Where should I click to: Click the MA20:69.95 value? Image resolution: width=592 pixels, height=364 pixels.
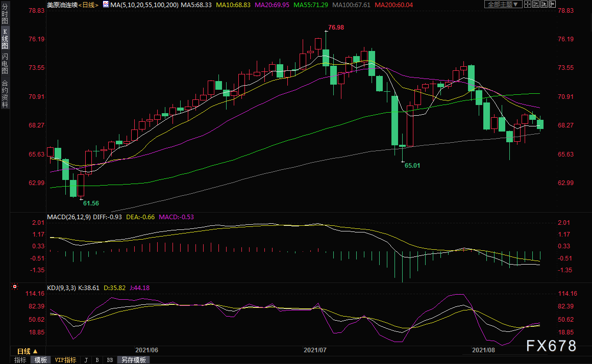272,5
